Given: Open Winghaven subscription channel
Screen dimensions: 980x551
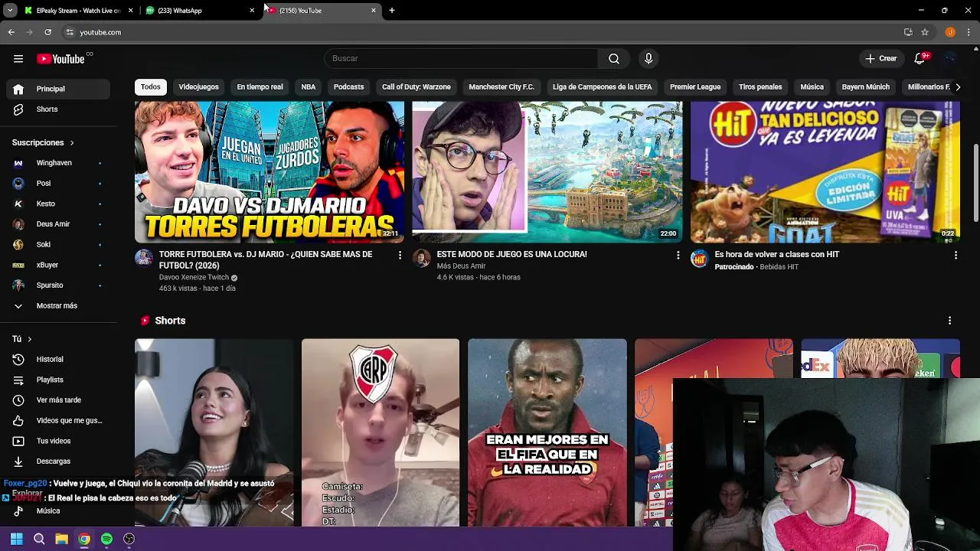Looking at the screenshot, I should tap(58, 163).
